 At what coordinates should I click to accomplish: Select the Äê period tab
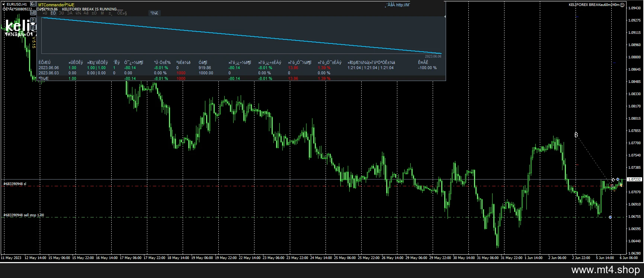86,13
